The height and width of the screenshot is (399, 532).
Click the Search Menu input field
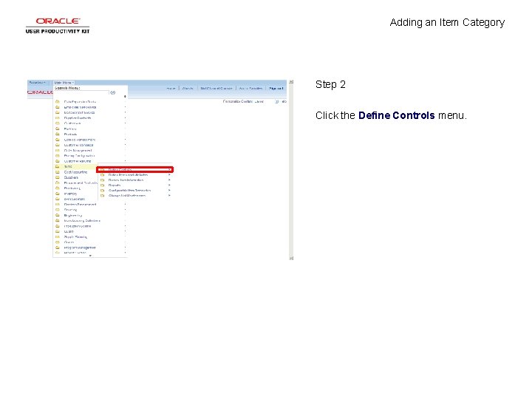tap(82, 92)
